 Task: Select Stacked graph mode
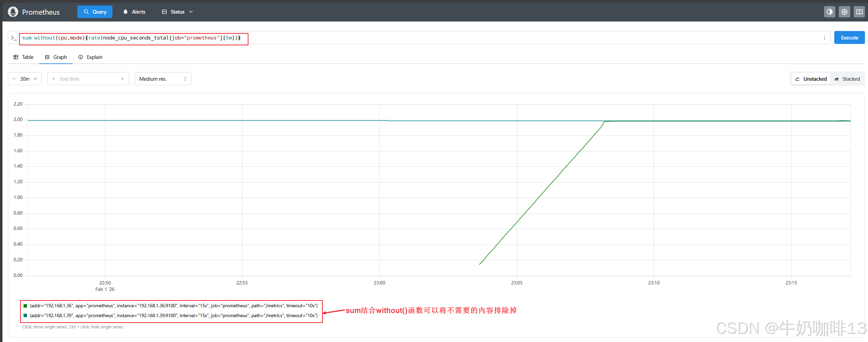847,79
